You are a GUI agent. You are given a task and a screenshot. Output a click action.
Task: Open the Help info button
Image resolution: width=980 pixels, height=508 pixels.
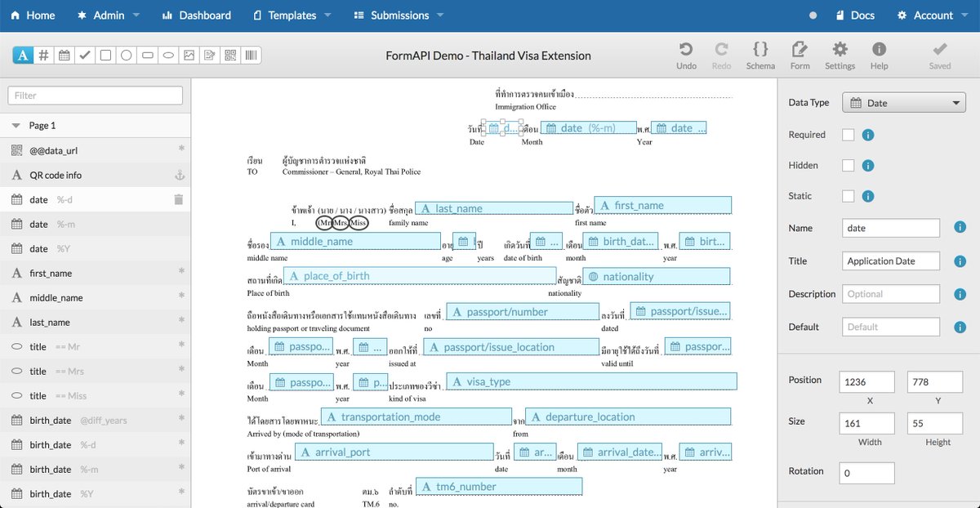click(879, 56)
